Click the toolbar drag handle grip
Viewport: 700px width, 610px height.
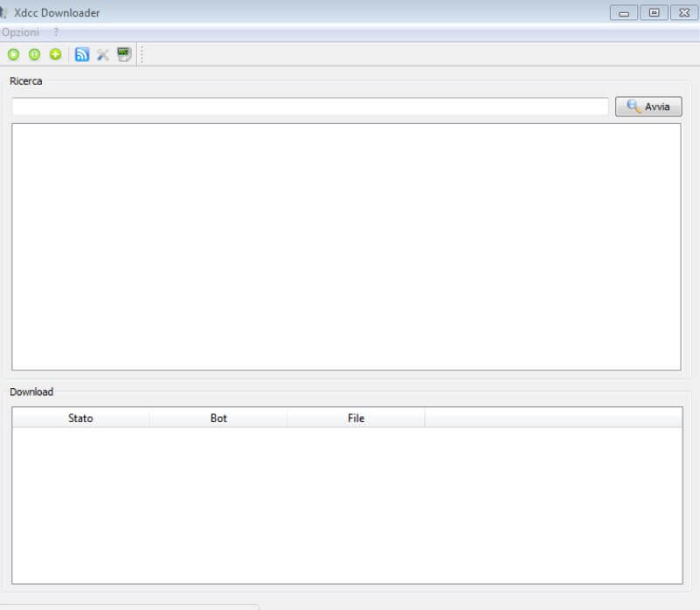coord(142,54)
